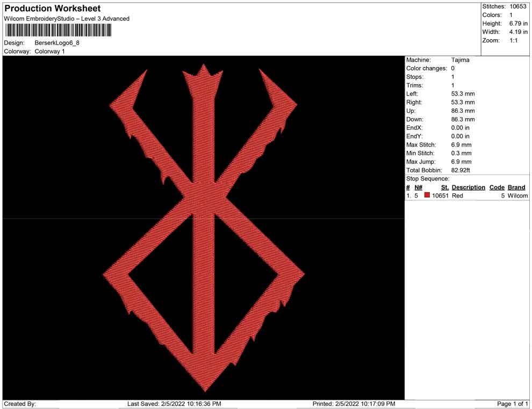This screenshot has height=409, width=532.
Task: Click the Min Stitch value '0.3 mm'
Action: (x=461, y=153)
